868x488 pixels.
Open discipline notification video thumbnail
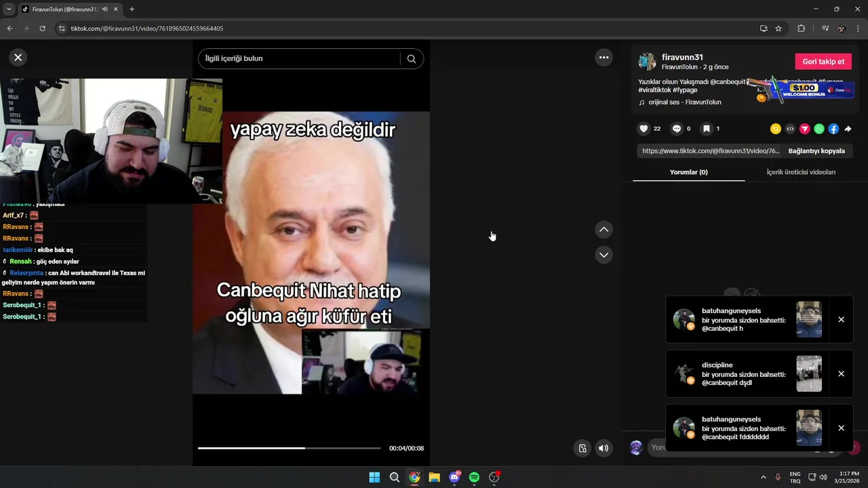tap(809, 373)
